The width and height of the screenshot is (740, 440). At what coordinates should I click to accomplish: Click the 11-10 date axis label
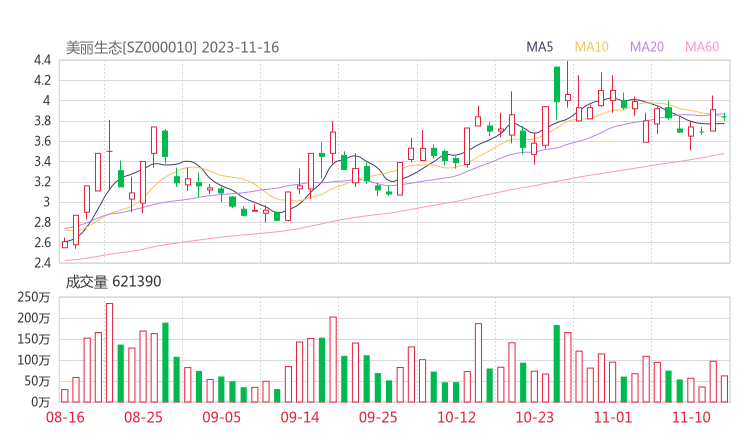click(691, 417)
